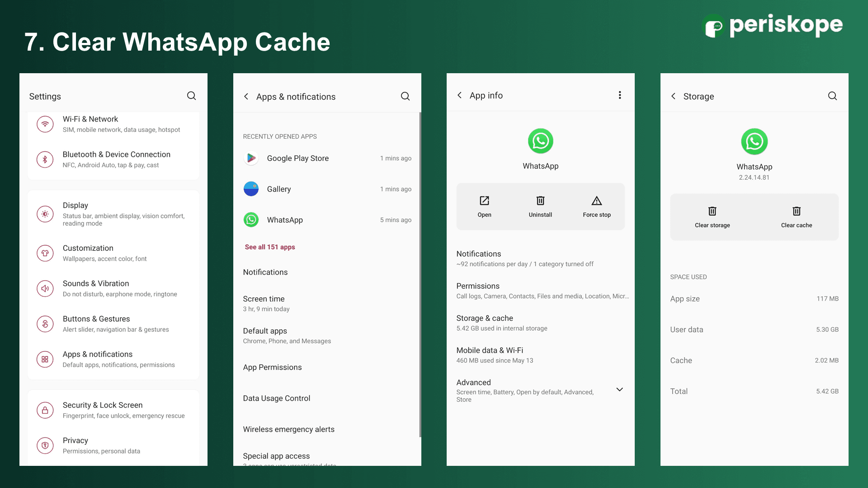Select the Sounds & Vibration icon
The height and width of the screenshot is (488, 868).
[45, 288]
